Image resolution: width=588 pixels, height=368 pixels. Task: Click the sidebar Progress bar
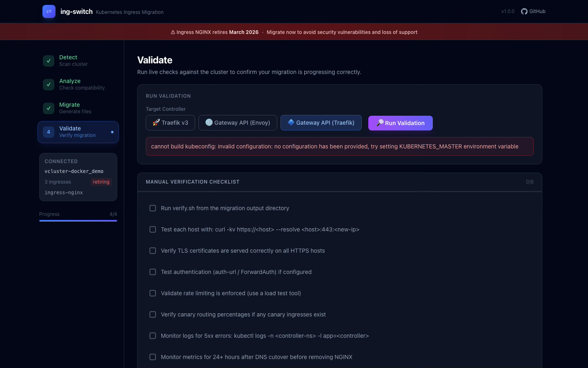coord(78,221)
